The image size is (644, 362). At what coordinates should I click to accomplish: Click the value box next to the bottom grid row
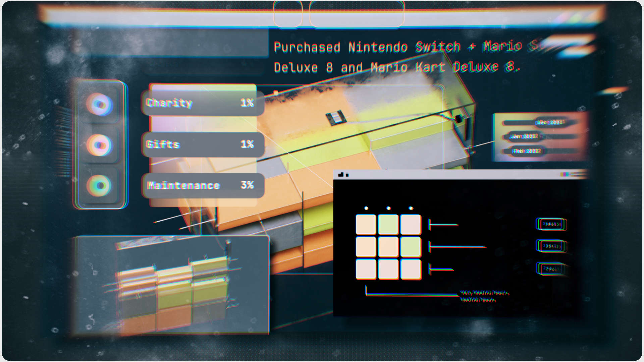tap(552, 269)
